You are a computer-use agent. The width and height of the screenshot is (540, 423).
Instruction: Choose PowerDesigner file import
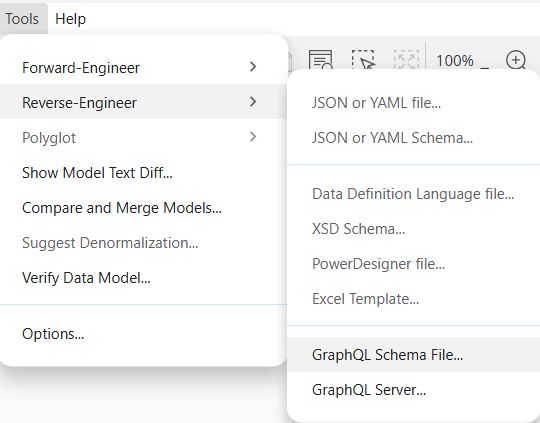[413, 264]
